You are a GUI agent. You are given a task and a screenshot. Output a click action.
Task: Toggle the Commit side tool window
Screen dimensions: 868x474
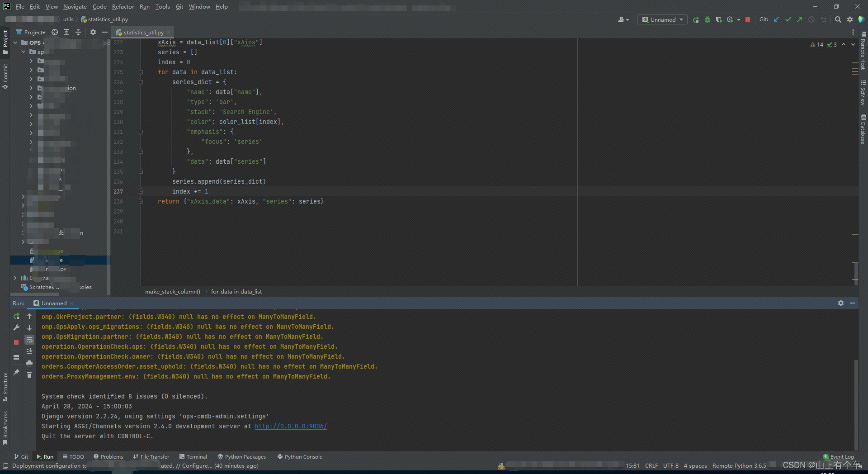[x=5, y=76]
